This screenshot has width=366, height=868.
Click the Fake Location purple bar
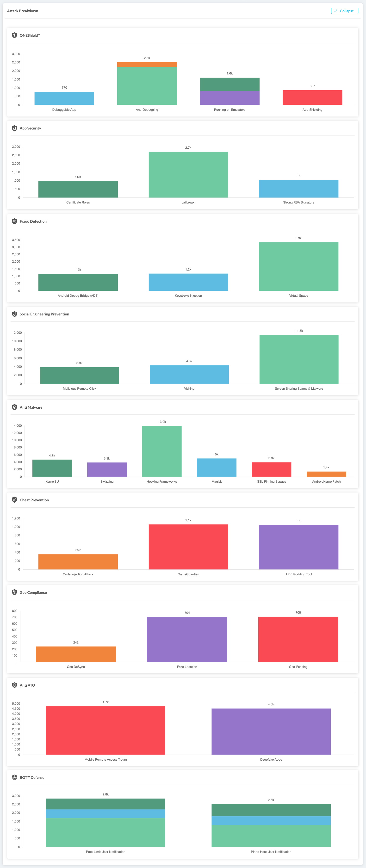point(187,639)
